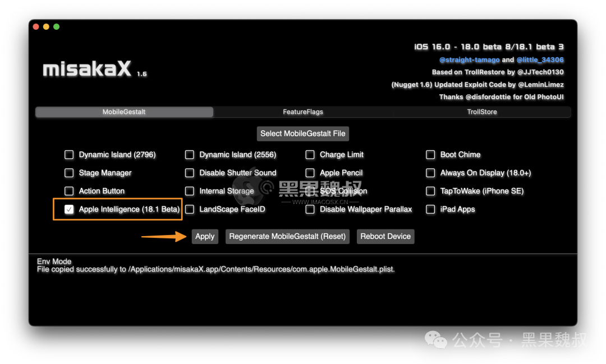Click the Based on TrollRestore credit text

coord(497,72)
